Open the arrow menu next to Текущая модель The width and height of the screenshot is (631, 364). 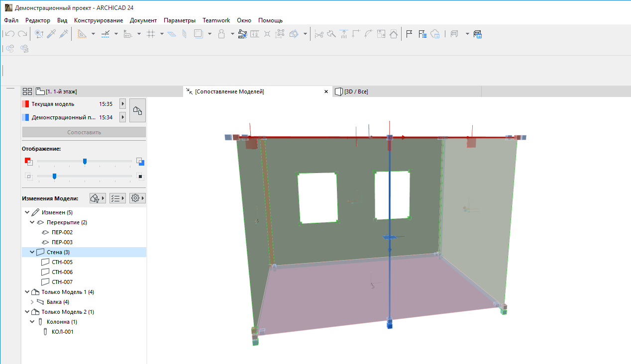(x=123, y=104)
